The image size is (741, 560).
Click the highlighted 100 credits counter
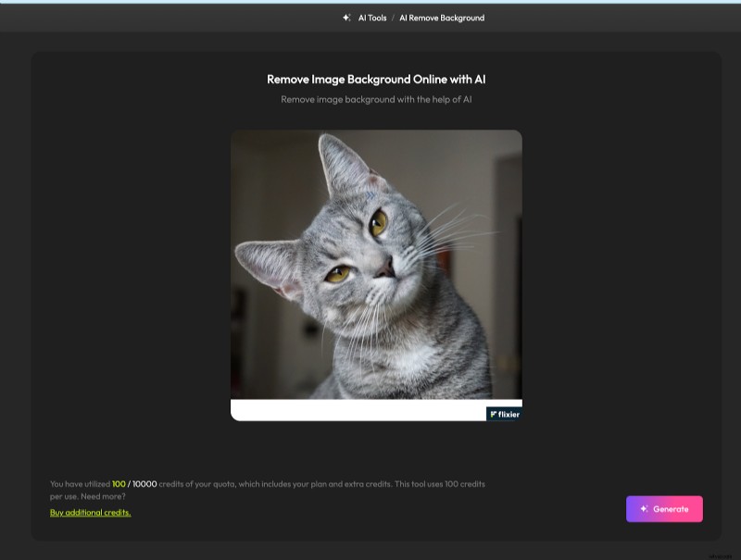coord(119,483)
